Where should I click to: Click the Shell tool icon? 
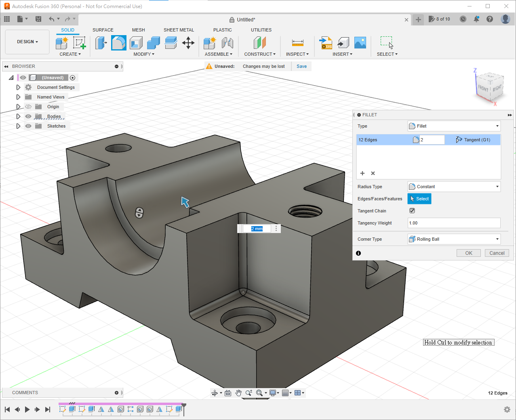[x=136, y=43]
